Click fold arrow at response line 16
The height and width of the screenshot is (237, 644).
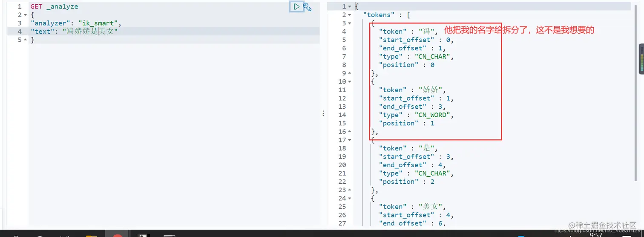coord(350,132)
